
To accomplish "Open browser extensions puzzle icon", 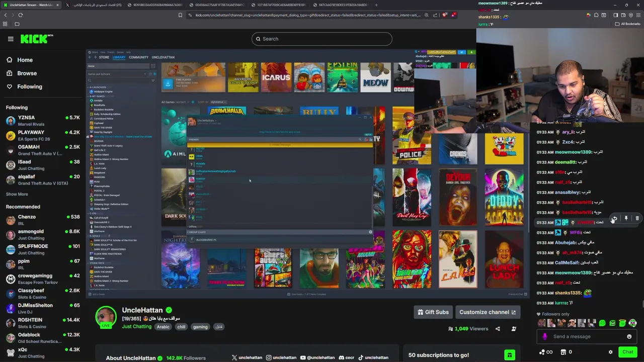I will pos(596,15).
